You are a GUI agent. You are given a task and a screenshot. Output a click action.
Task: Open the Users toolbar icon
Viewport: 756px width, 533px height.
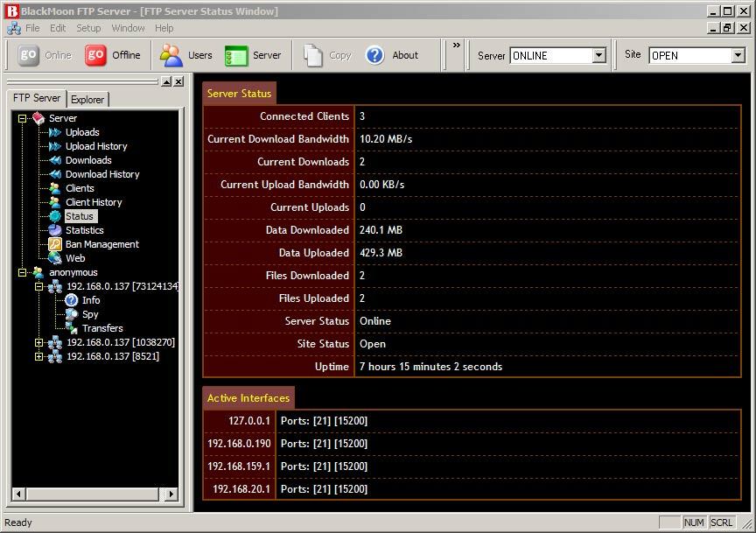coord(171,55)
